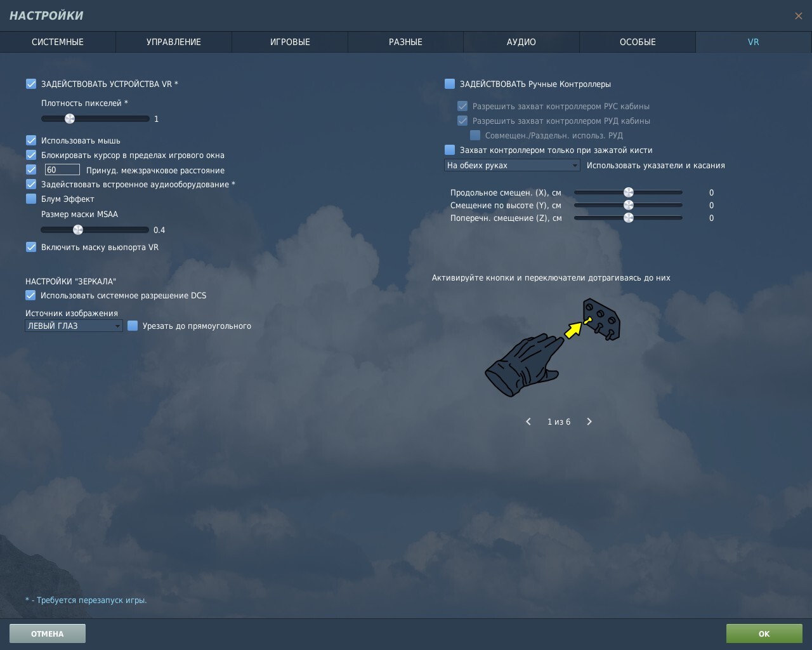The width and height of the screenshot is (812, 650).
Task: Click the interpupillary distance field showing 60
Action: tap(62, 169)
